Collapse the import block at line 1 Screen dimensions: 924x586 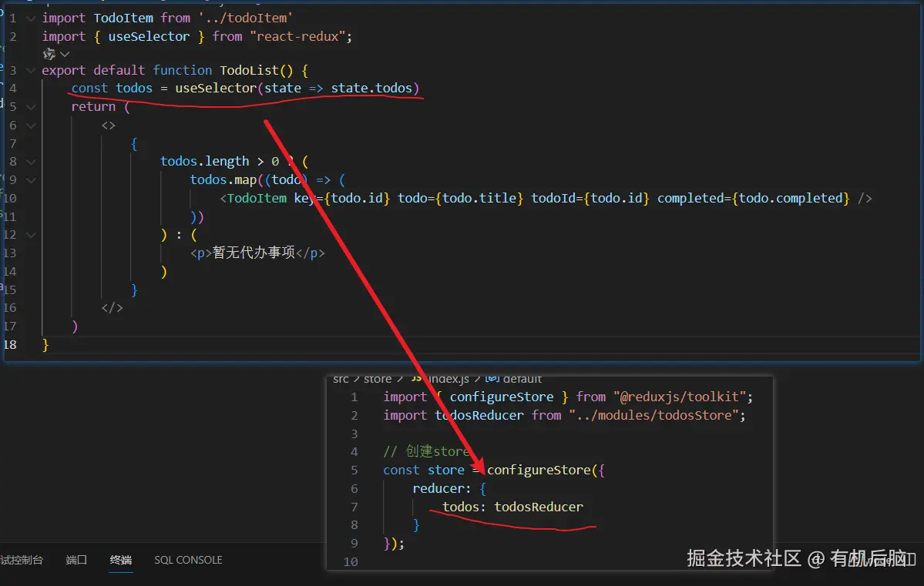point(31,18)
